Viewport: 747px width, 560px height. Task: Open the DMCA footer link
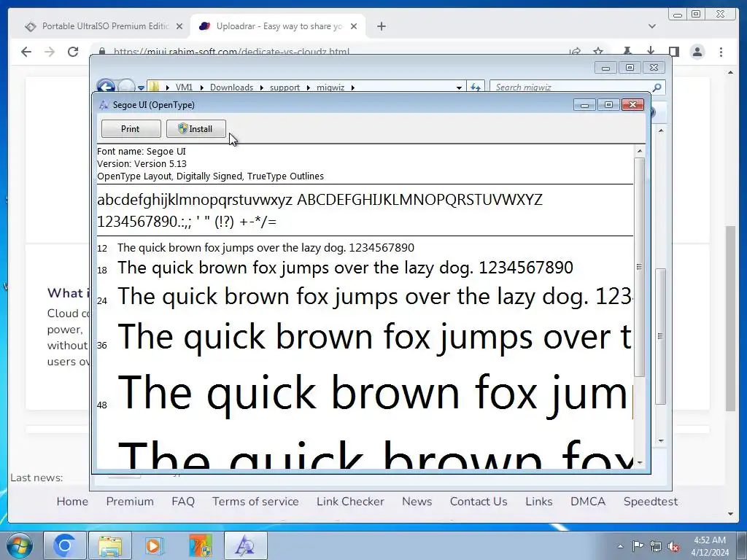(x=588, y=502)
